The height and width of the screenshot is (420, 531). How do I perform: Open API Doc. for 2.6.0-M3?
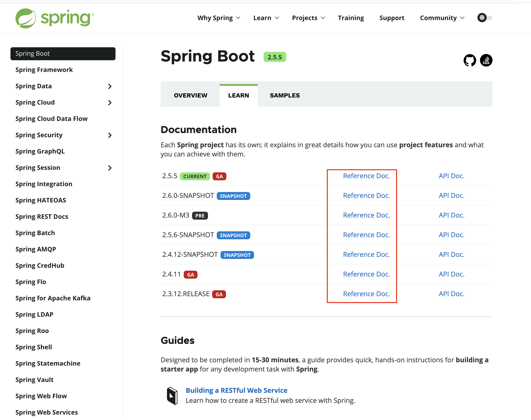[451, 215]
